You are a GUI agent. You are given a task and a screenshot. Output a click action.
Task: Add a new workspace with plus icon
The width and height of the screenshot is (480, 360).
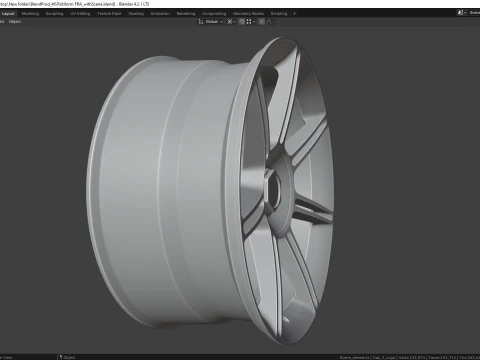pyautogui.click(x=294, y=14)
